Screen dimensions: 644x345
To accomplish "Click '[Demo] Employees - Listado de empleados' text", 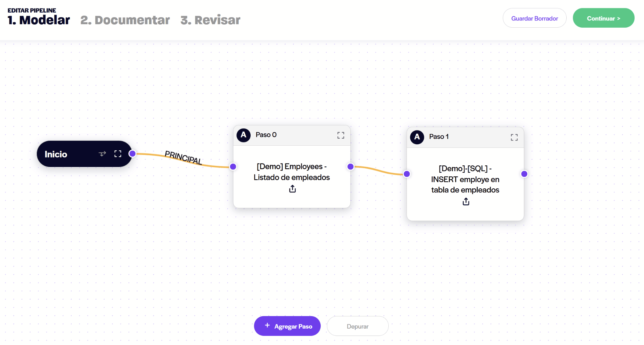I will point(292,172).
